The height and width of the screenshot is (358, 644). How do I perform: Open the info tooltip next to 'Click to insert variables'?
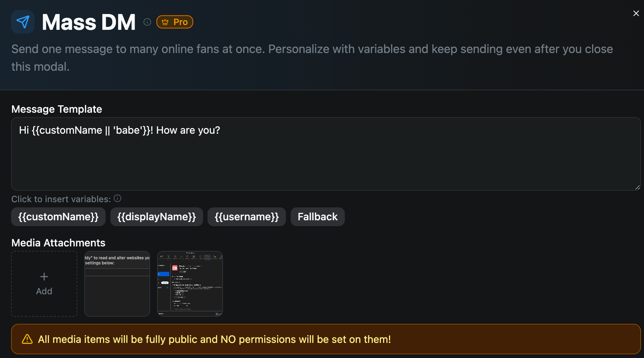point(117,198)
